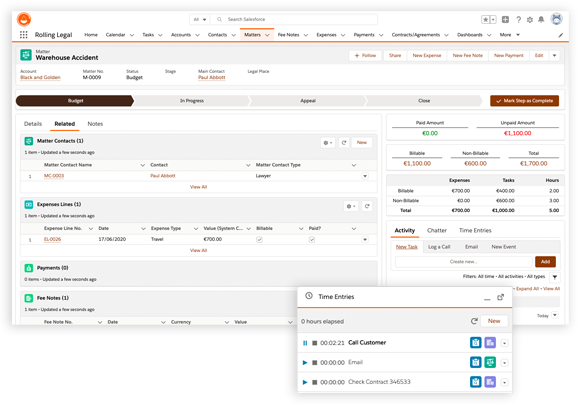Click the purple icon on Check Contract row
Viewport: 581px width, 408px height.
pos(490,382)
